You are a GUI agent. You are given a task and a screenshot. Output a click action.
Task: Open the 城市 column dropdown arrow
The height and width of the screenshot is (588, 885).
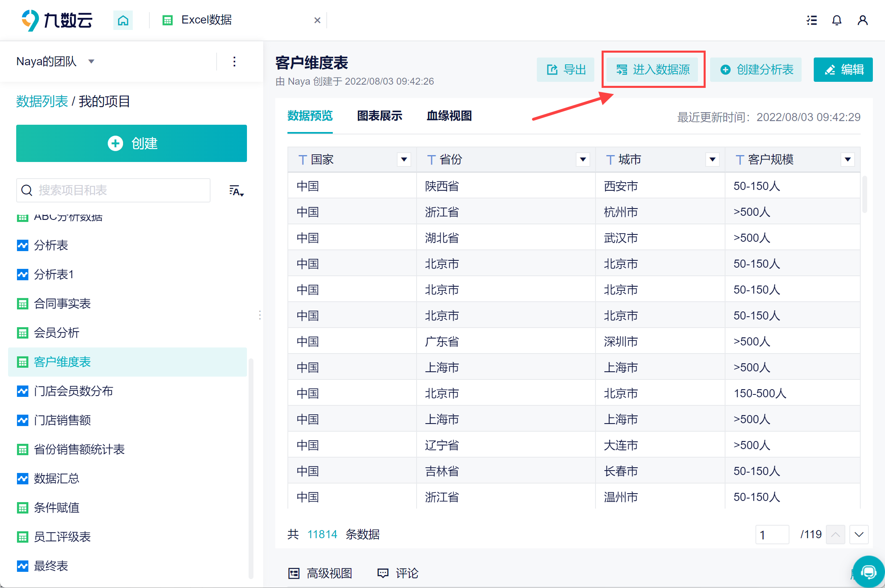point(712,160)
